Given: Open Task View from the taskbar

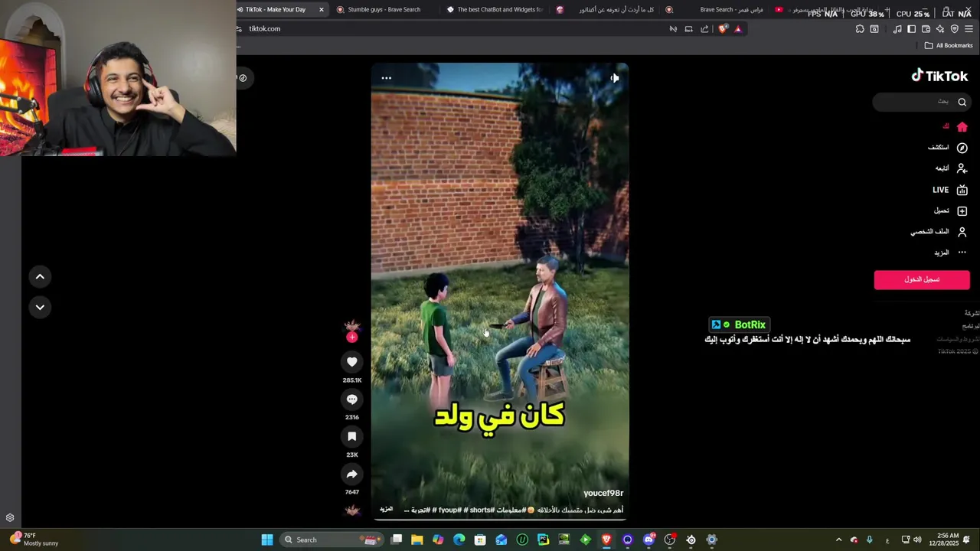Looking at the screenshot, I should [397, 540].
